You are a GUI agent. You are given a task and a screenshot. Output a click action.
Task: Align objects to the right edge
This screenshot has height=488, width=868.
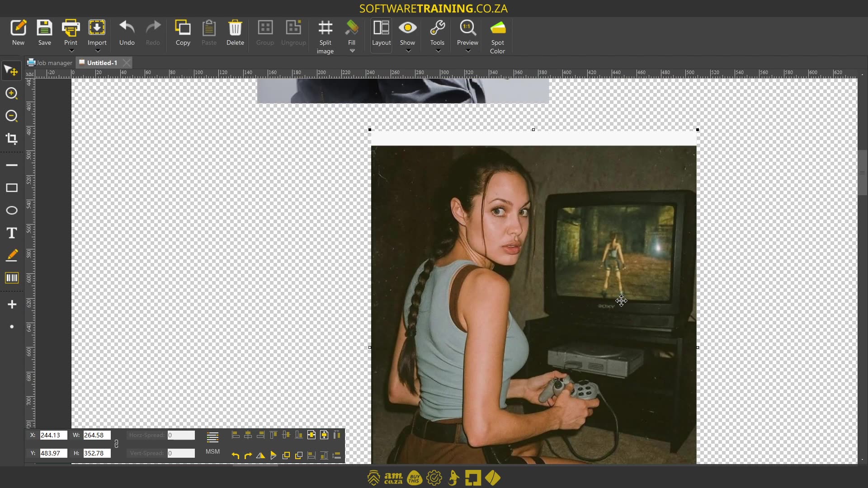pos(261,435)
